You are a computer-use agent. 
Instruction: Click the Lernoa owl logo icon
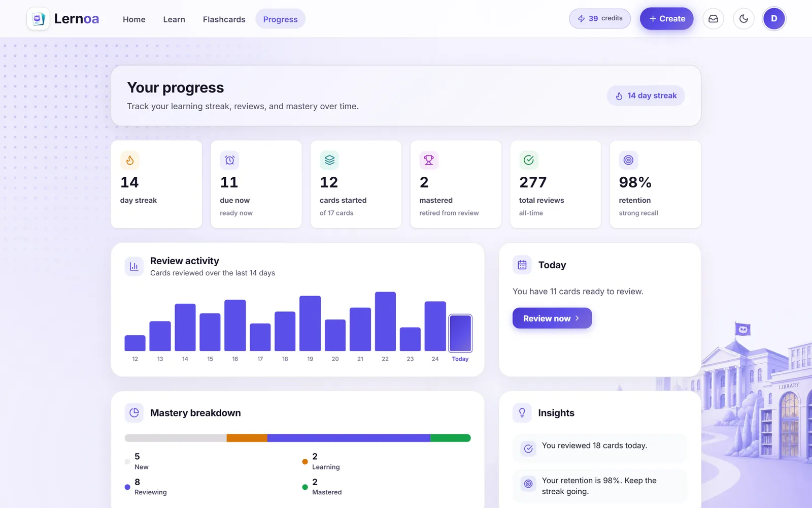point(38,19)
